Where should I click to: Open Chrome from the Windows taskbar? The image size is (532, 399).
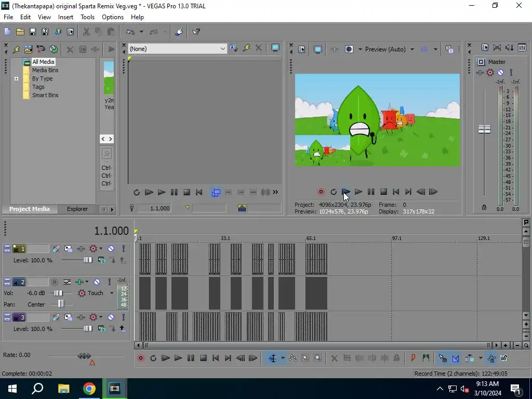(89, 389)
